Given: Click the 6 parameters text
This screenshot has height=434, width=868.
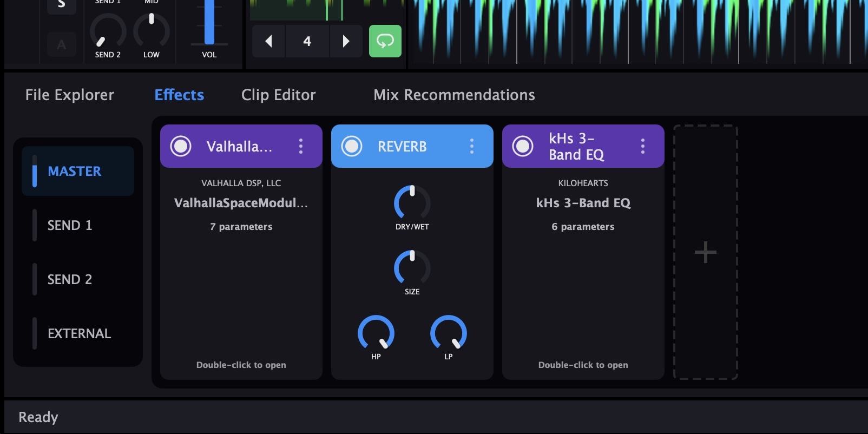Looking at the screenshot, I should point(583,227).
